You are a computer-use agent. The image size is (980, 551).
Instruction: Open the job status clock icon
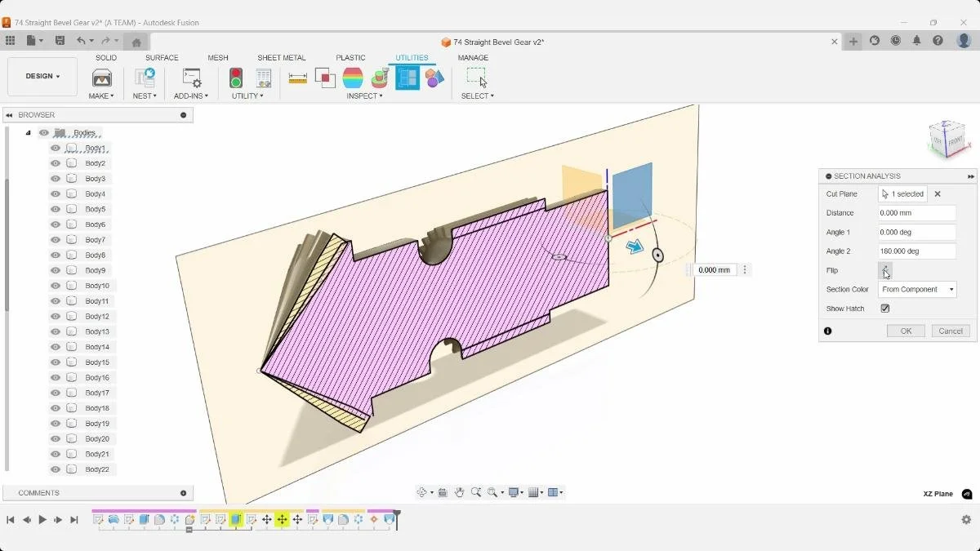click(x=896, y=41)
